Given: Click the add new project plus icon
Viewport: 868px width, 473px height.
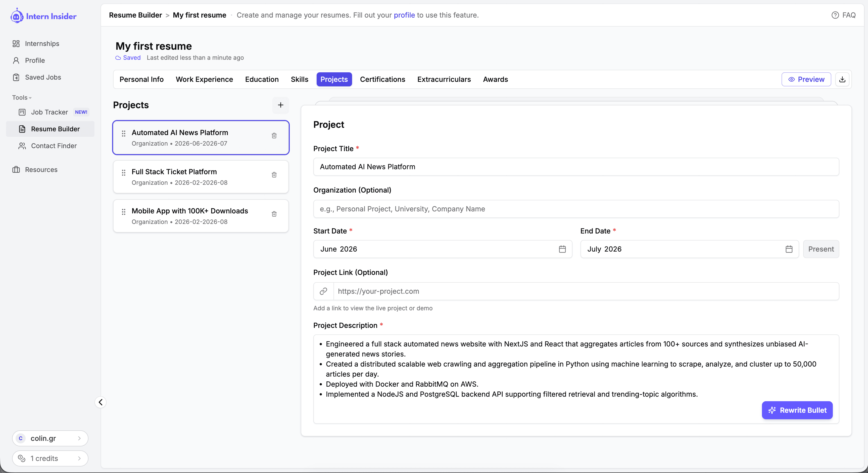Looking at the screenshot, I should point(280,105).
